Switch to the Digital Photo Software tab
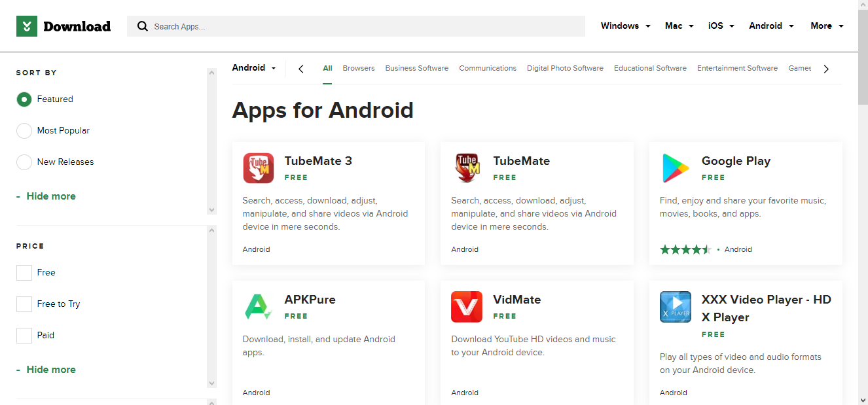The image size is (868, 405). pos(565,68)
